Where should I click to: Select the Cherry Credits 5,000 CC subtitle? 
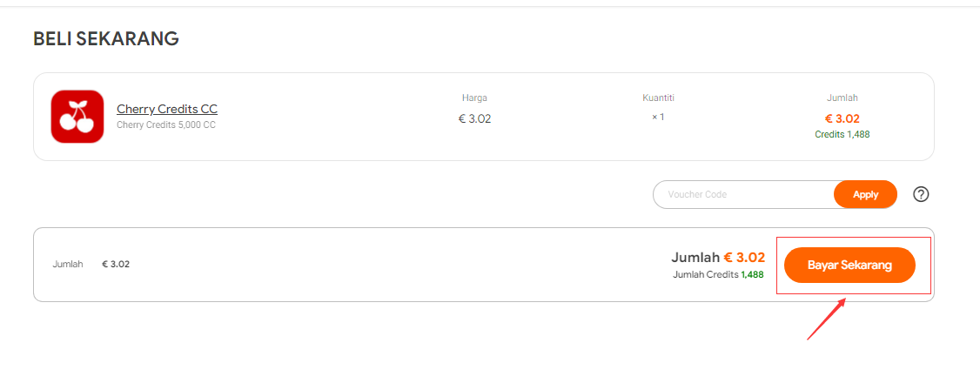(x=166, y=124)
